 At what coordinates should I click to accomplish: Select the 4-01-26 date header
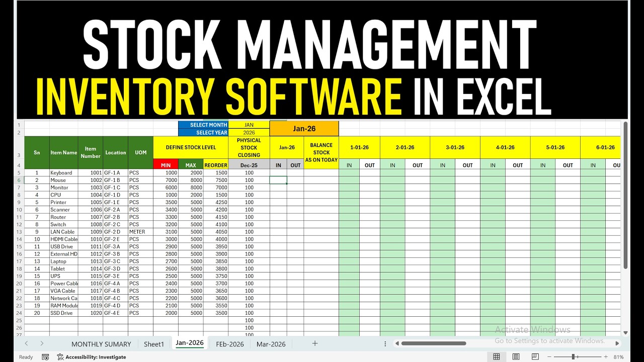point(505,148)
